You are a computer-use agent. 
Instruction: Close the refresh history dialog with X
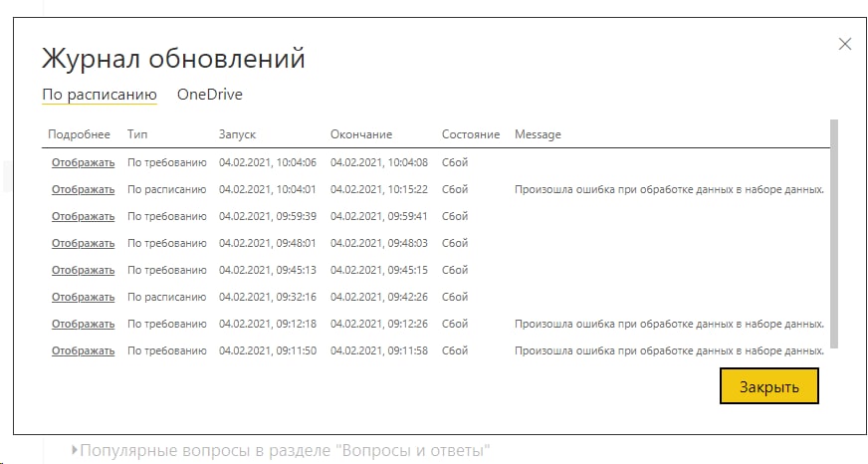point(845,44)
